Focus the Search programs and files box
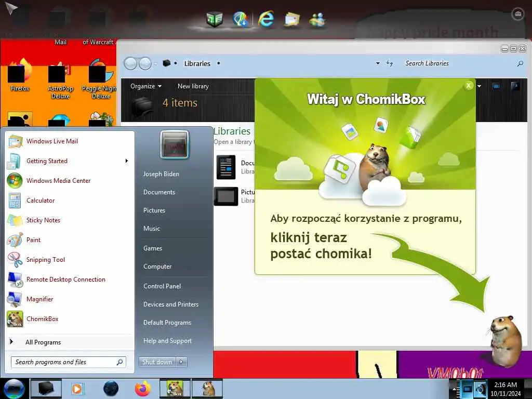 (69, 362)
